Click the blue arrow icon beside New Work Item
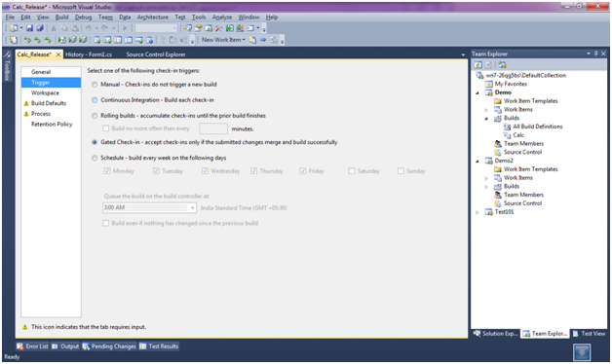Image resolution: width=612 pixels, height=364 pixels. pos(263,40)
